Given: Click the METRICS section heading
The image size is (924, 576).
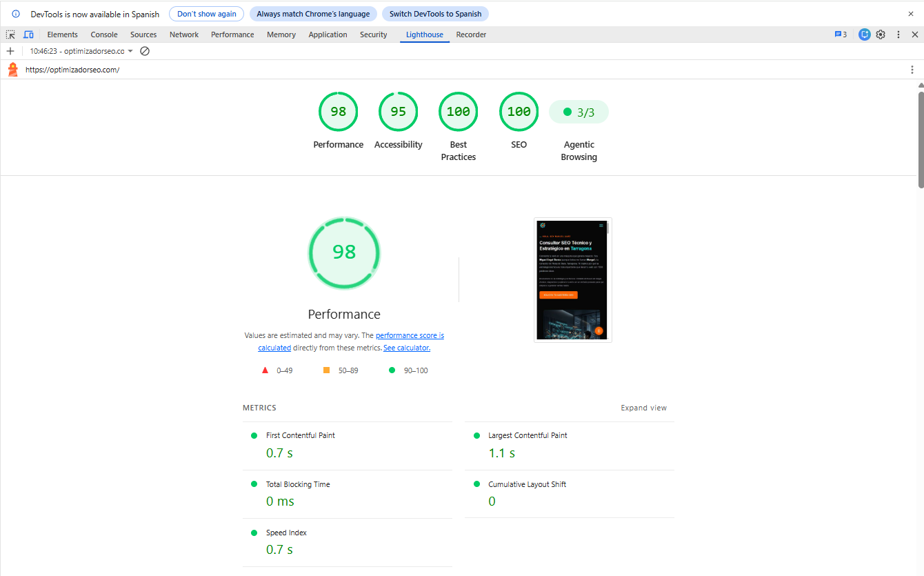Looking at the screenshot, I should (x=259, y=408).
